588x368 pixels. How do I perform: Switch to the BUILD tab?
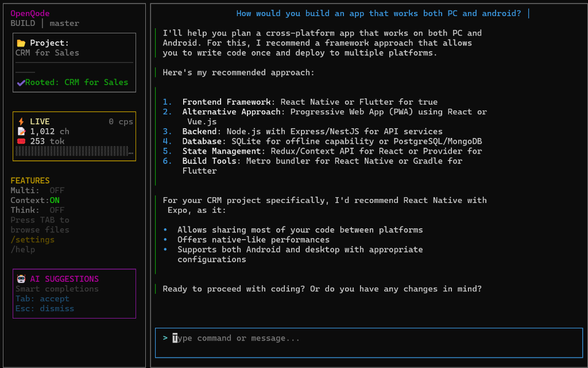coord(22,23)
